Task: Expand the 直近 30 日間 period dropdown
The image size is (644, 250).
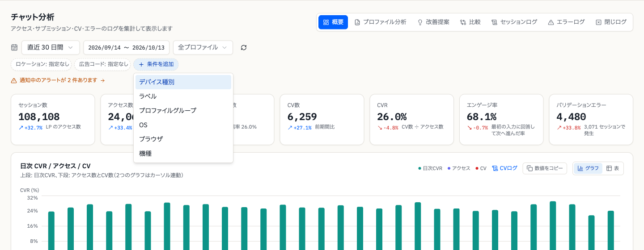Action: pyautogui.click(x=51, y=47)
